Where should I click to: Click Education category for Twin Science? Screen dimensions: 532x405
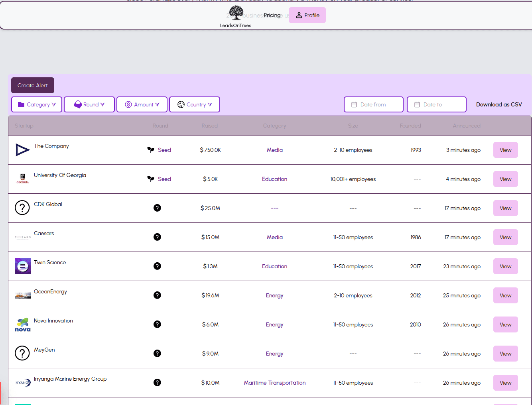pos(275,266)
